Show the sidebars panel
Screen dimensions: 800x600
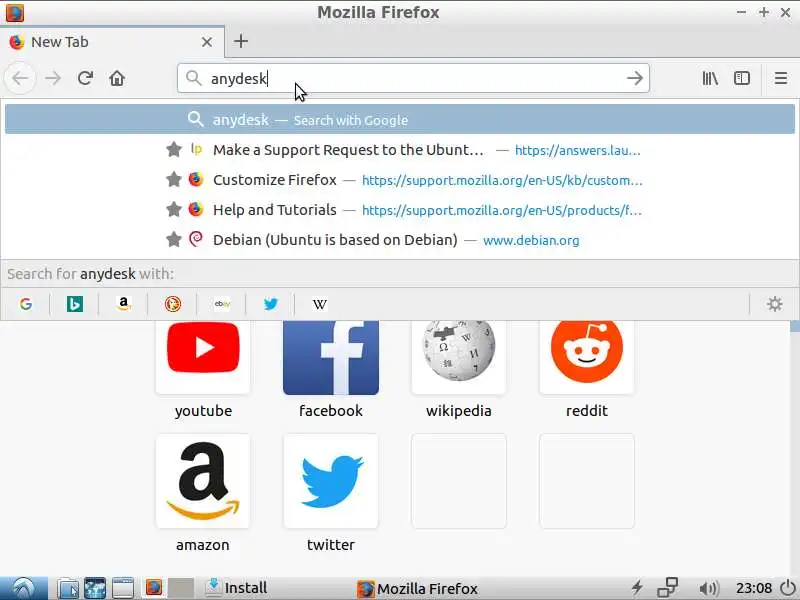point(741,79)
